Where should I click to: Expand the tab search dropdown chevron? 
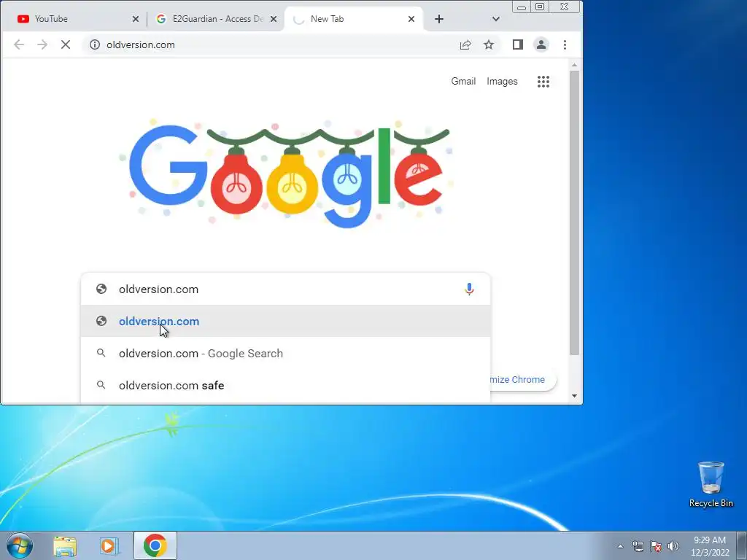tap(495, 19)
